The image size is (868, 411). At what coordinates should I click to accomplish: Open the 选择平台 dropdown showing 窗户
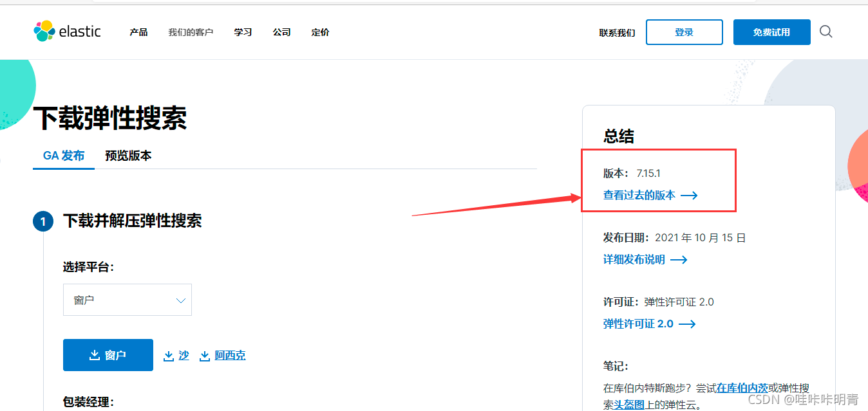click(x=127, y=300)
